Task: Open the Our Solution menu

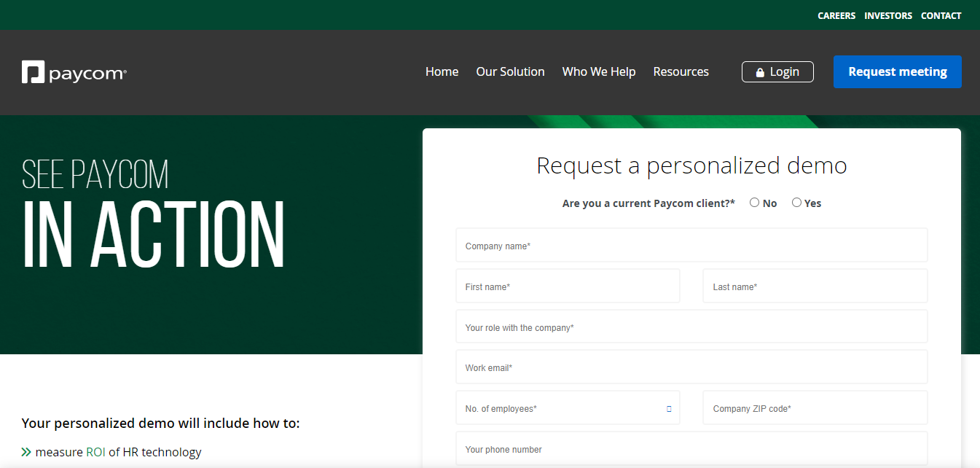Action: 510,71
